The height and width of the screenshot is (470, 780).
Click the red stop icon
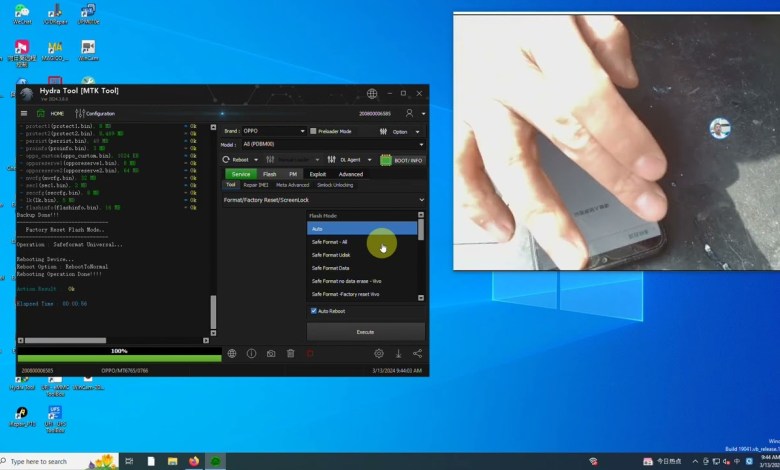(x=310, y=354)
